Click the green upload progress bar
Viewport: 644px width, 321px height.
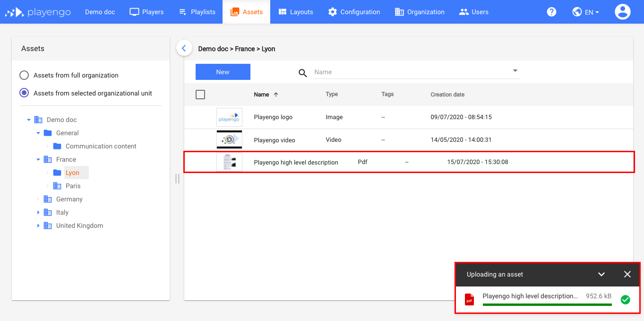(x=547, y=305)
